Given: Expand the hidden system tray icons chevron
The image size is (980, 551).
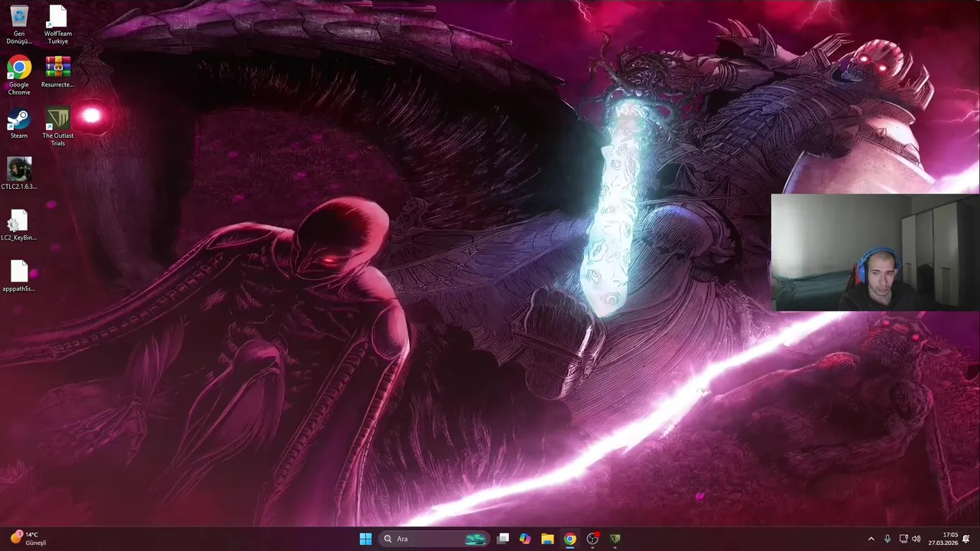Looking at the screenshot, I should coord(871,539).
